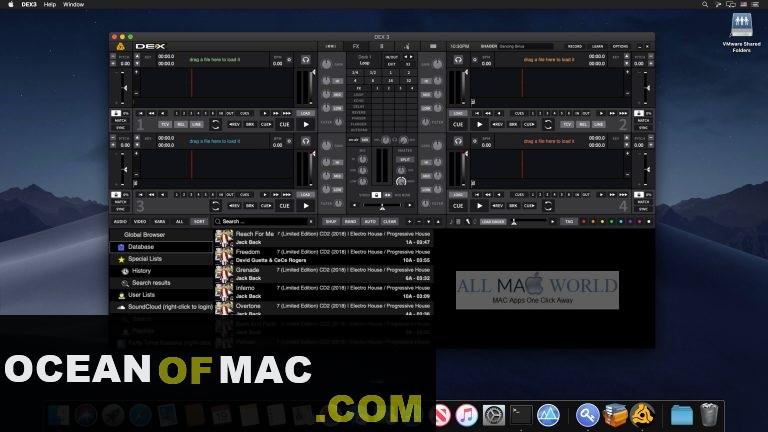Toggle SYNC on deck 1
Screen dimensions: 768x432
pyautogui.click(x=120, y=127)
